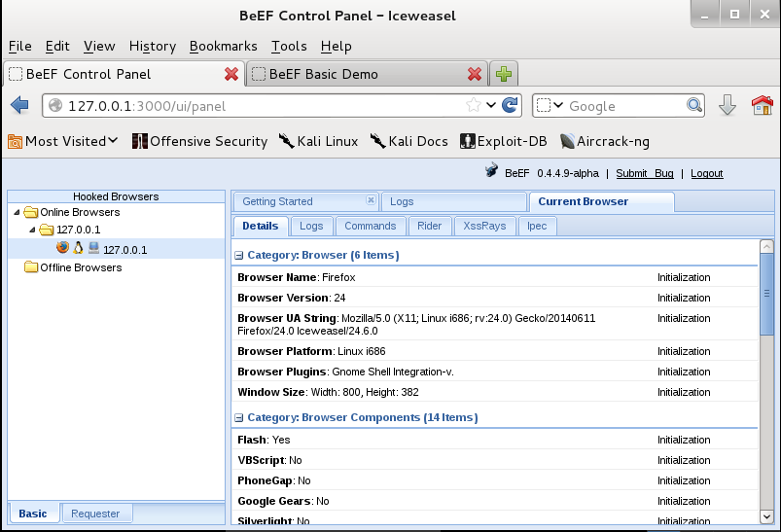
Task: Open the History menu
Action: tap(153, 46)
